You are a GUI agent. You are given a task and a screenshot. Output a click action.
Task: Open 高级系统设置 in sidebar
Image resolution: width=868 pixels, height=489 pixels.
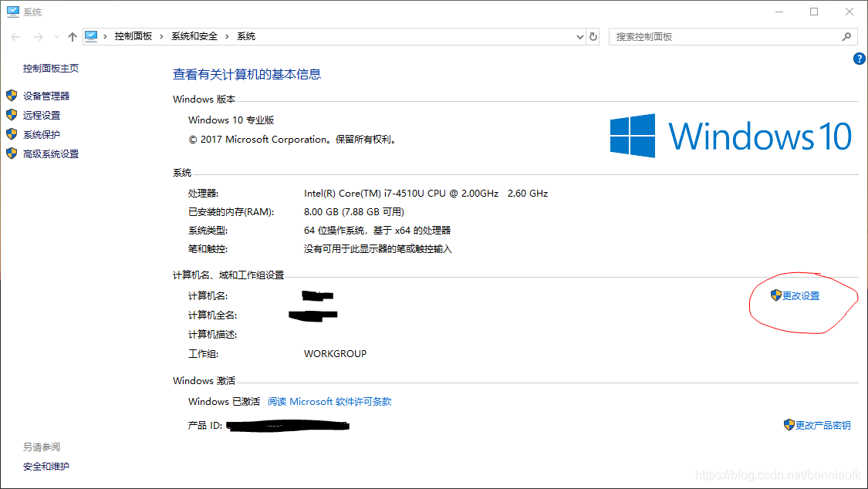point(51,153)
